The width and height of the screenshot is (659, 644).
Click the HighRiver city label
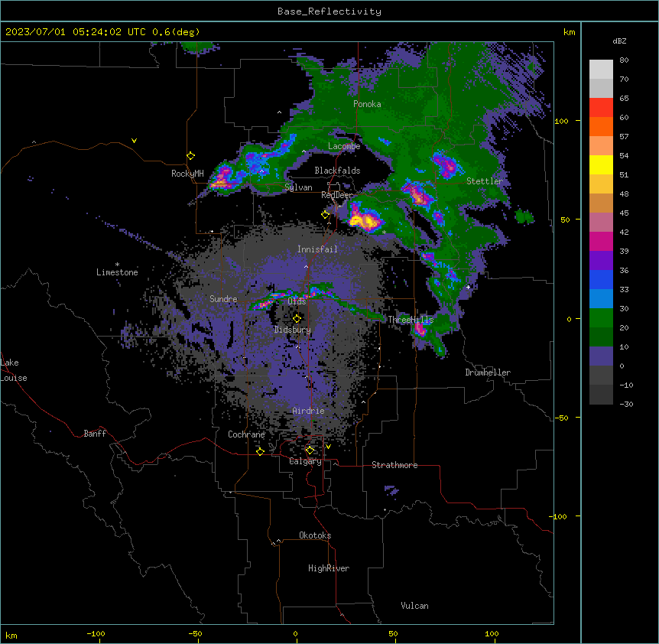pyautogui.click(x=329, y=568)
